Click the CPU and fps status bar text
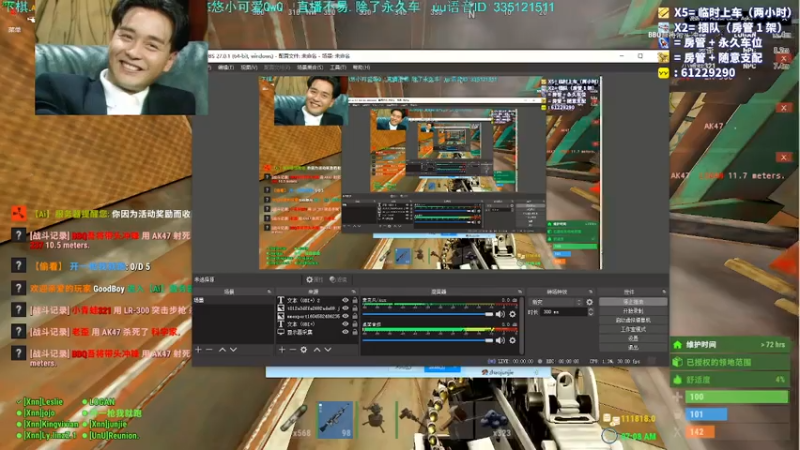Image resolution: width=800 pixels, height=450 pixels. pos(614,361)
